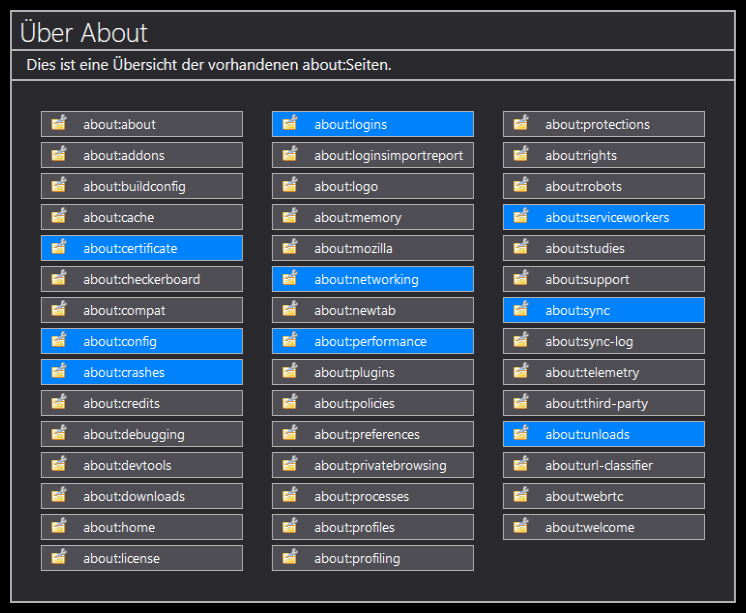Go to about:preferences
746x613 pixels.
pyautogui.click(x=373, y=434)
